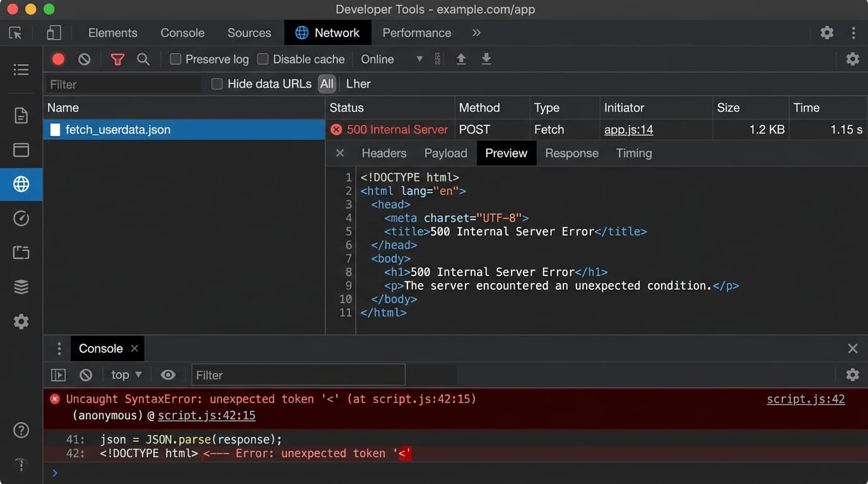Open the console drawer three-dot menu
The height and width of the screenshot is (484, 868).
click(59, 349)
